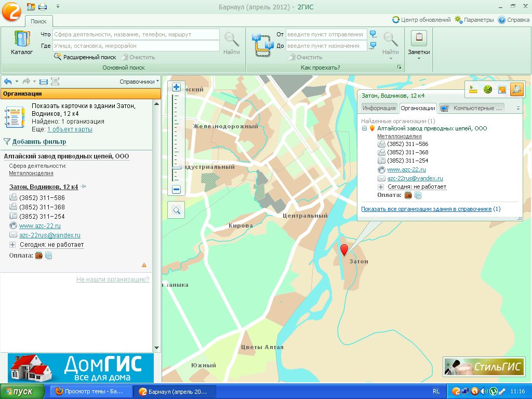Click the ruler distance measurement tool
Viewport: 532px width, 399px height.
coord(472,89)
